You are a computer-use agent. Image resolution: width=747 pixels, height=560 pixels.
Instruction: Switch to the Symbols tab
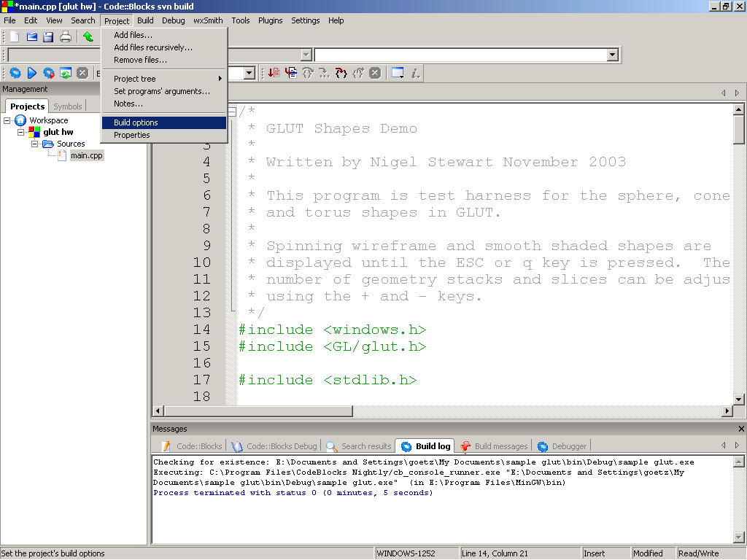tap(68, 106)
